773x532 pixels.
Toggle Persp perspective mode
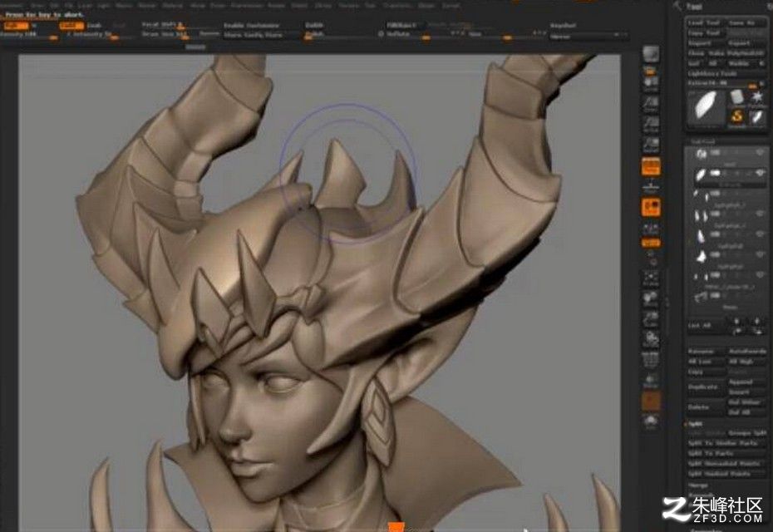pyautogui.click(x=651, y=166)
